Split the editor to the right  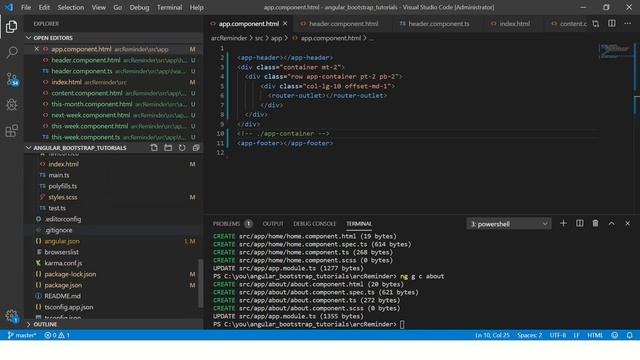(612, 24)
